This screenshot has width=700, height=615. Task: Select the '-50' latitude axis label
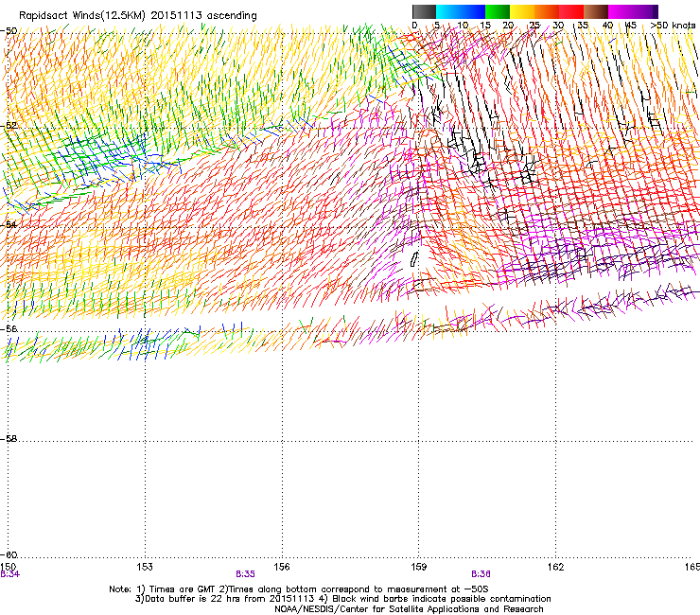pyautogui.click(x=9, y=31)
